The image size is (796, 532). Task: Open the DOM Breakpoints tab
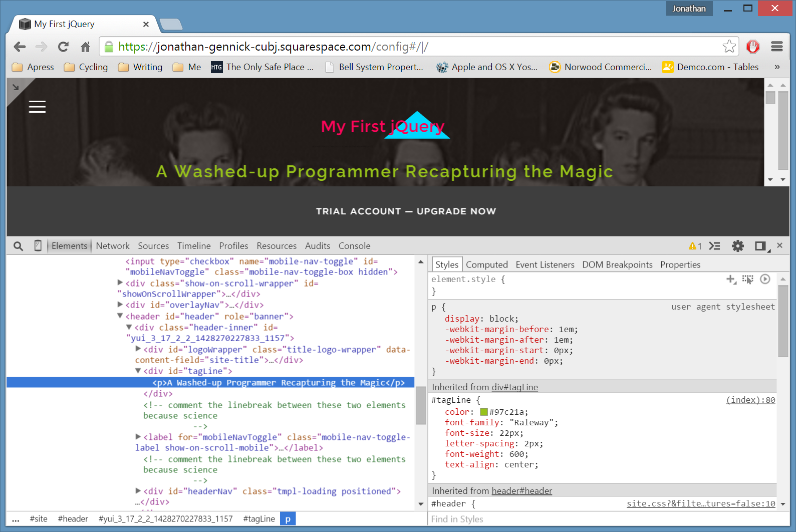tap(617, 264)
